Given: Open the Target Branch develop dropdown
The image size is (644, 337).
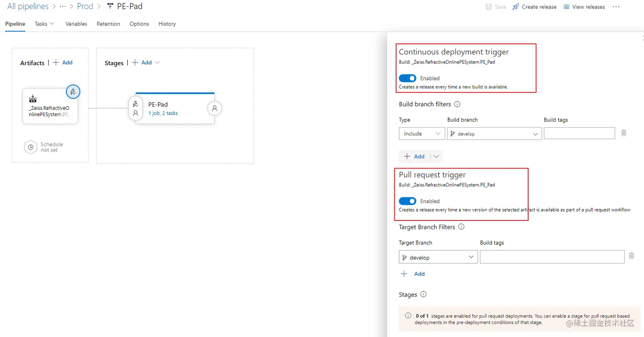Looking at the screenshot, I should pos(438,257).
